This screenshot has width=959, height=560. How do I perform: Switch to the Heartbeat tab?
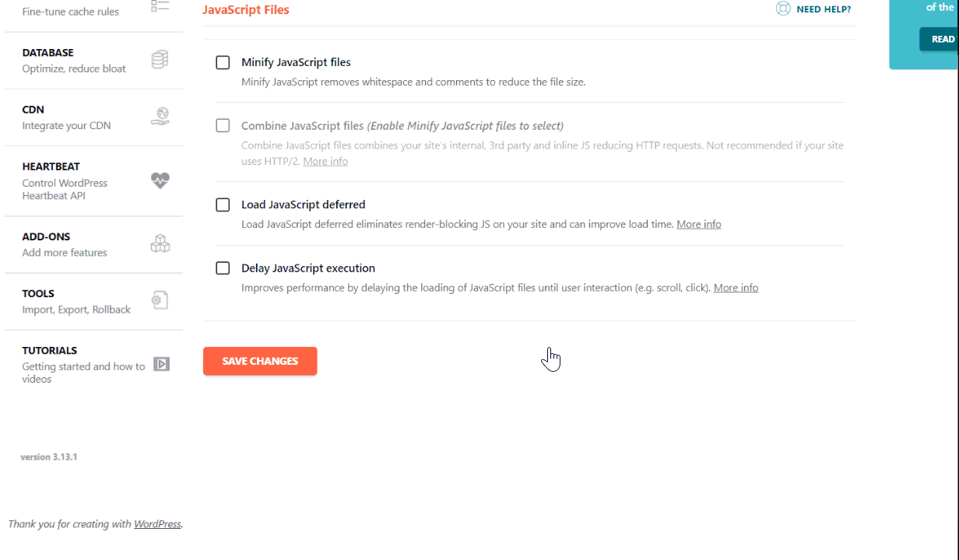51,166
